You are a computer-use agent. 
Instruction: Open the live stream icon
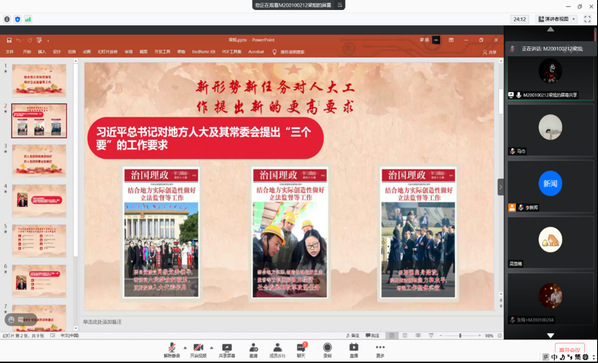(x=354, y=350)
